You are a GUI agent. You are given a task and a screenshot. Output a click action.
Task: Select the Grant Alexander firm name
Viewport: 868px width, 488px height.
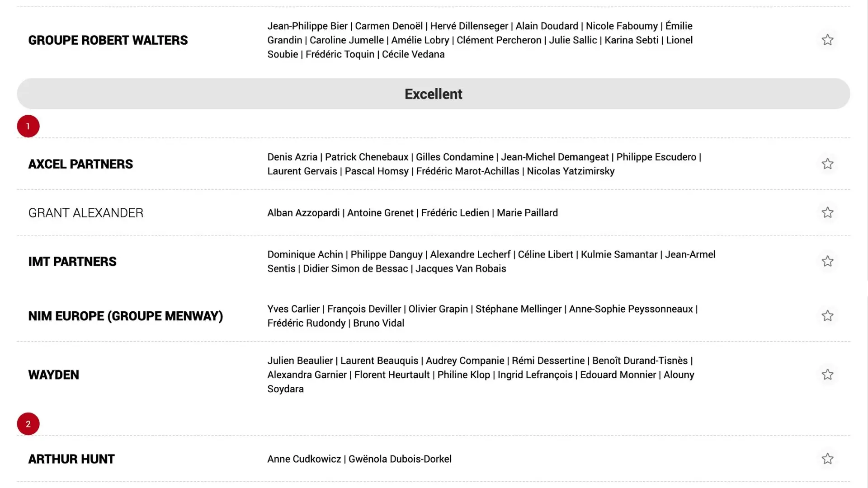[85, 213]
